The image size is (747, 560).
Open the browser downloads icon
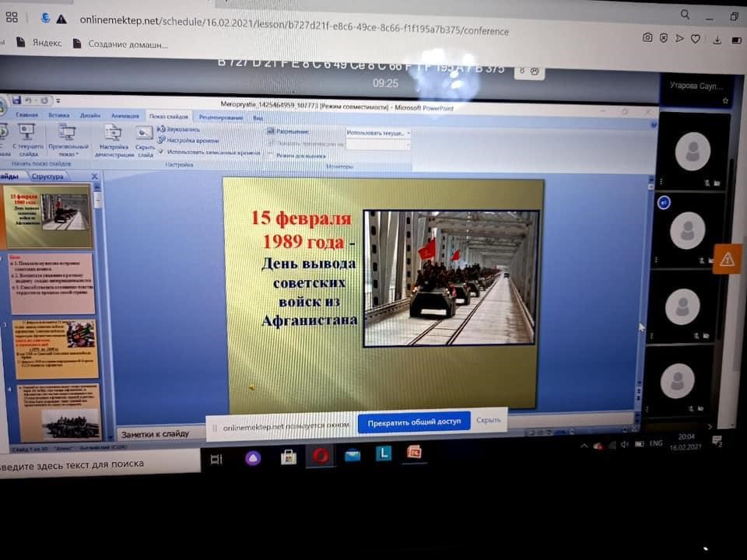coord(717,40)
